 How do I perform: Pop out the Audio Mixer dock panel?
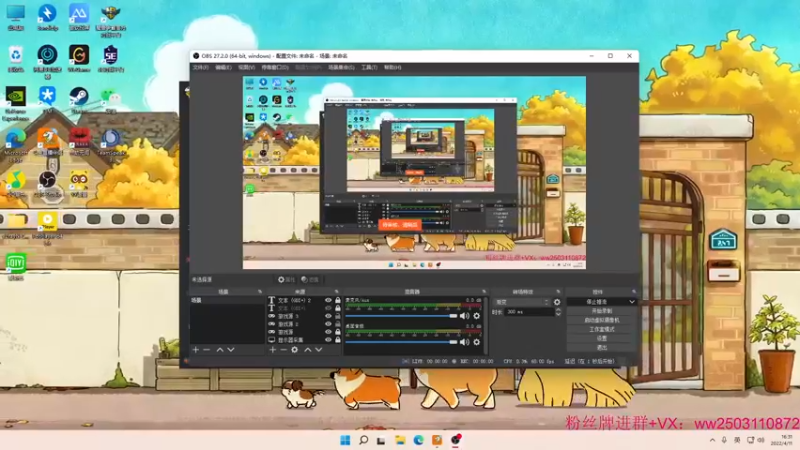point(484,292)
